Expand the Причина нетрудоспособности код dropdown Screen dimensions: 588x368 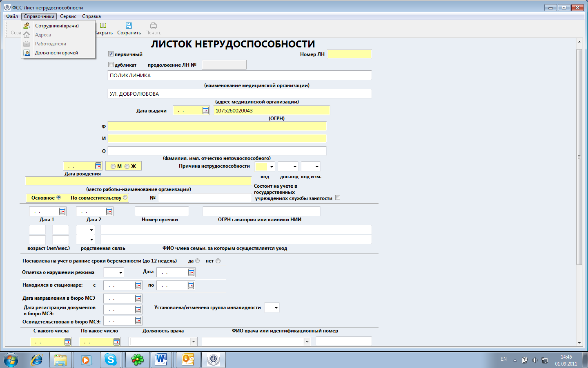click(x=272, y=167)
